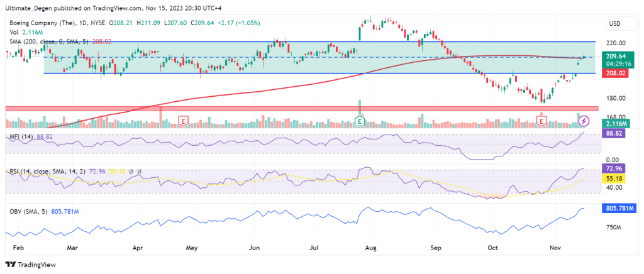Click the 168.00 price axis value

pos(616,116)
